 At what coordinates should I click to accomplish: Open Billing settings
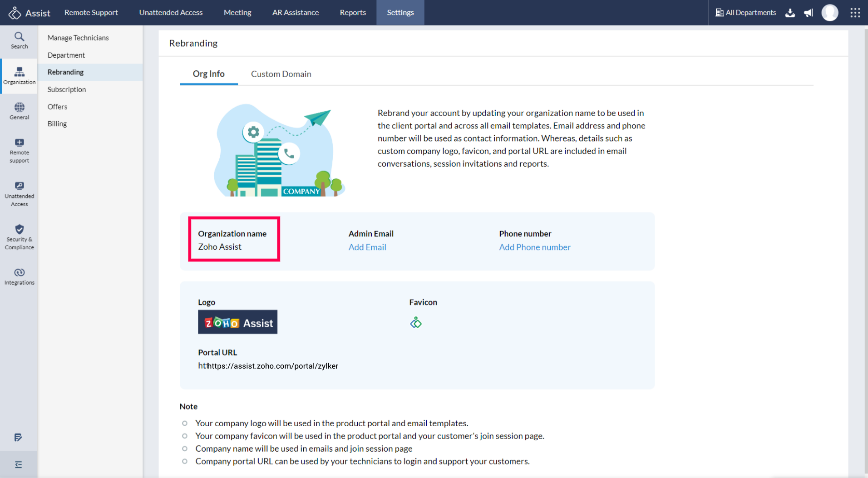point(57,124)
